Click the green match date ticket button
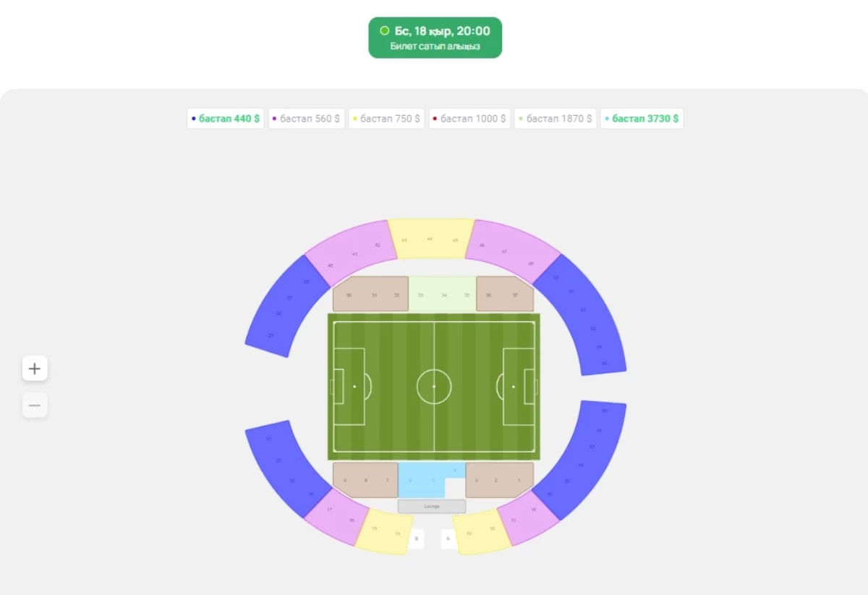The width and height of the screenshot is (868, 595). click(435, 38)
